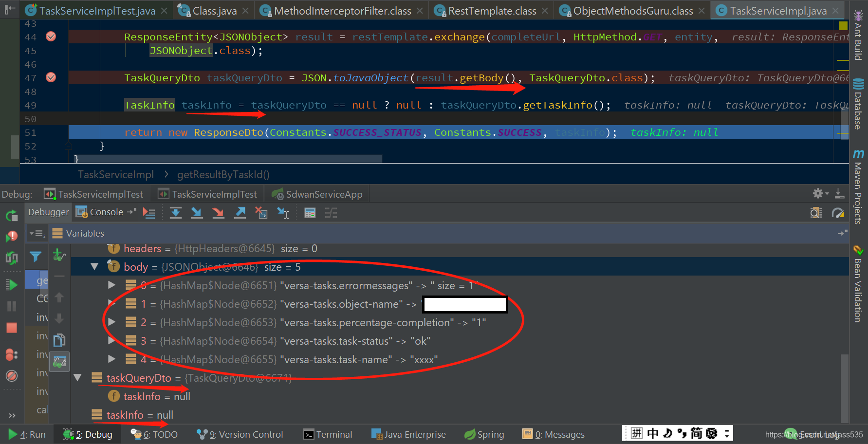Open the Terminal tool window
Viewport: 868px width, 444px height.
pos(328,434)
